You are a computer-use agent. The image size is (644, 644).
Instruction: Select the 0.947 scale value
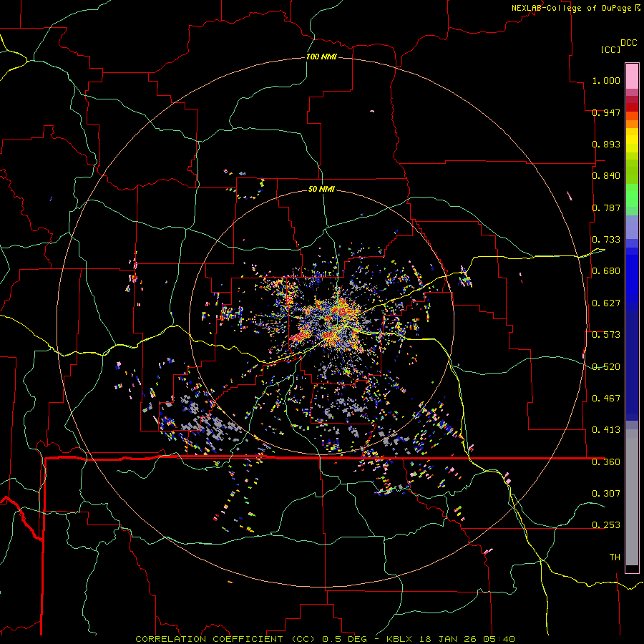(606, 112)
